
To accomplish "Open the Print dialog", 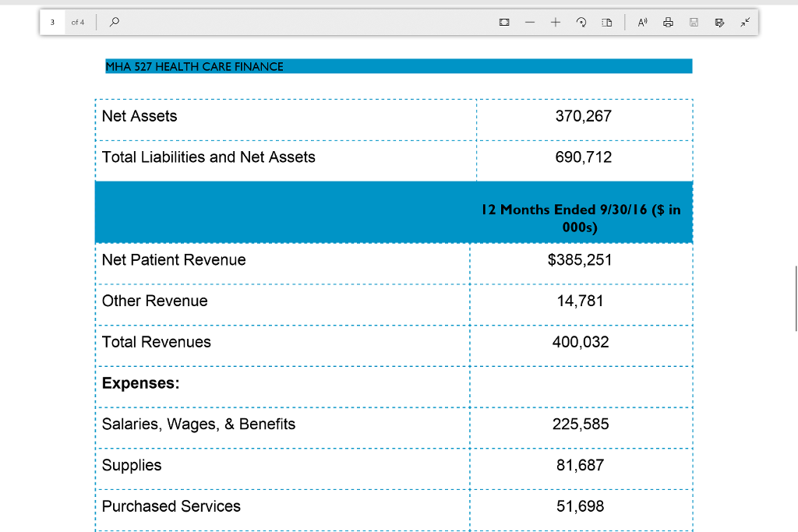I will (x=668, y=22).
